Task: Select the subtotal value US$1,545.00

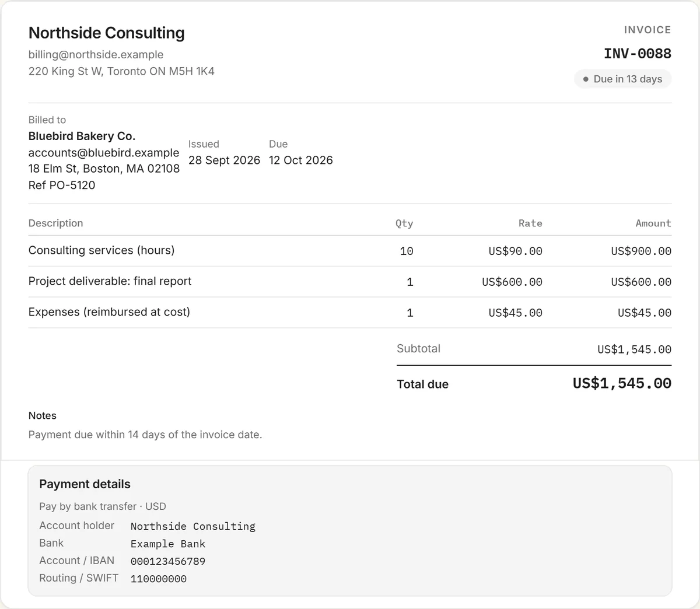Action: tap(634, 349)
